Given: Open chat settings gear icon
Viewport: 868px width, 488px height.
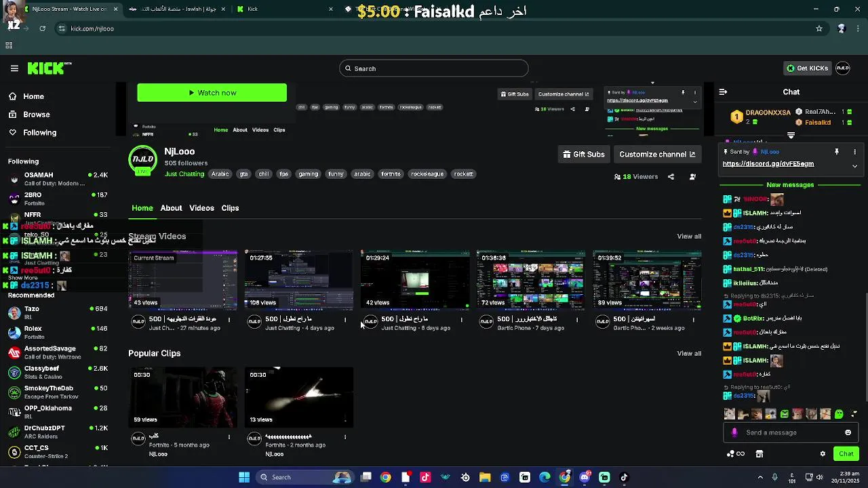Looking at the screenshot, I should click(823, 454).
